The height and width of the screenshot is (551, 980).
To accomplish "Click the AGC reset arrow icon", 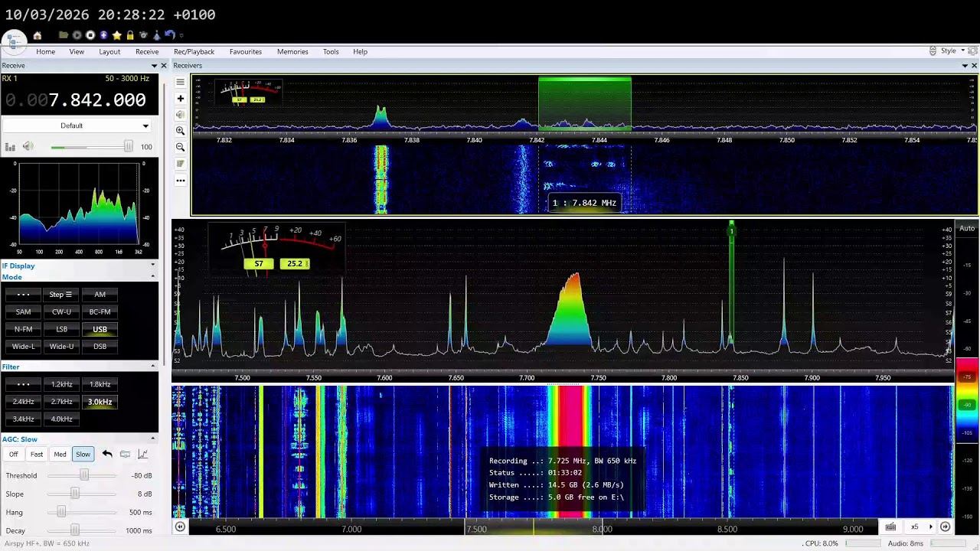I will tap(107, 455).
